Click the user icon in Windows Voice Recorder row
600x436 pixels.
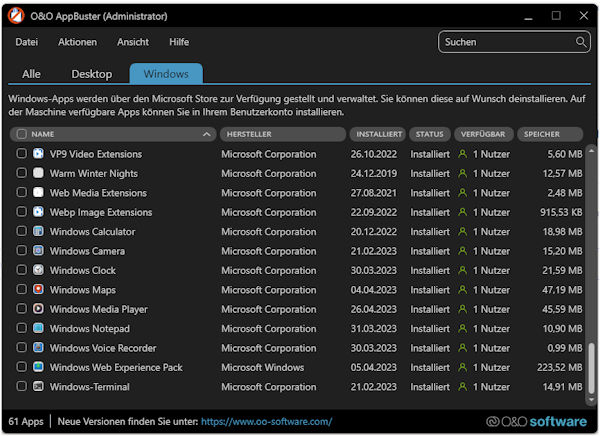[x=462, y=348]
